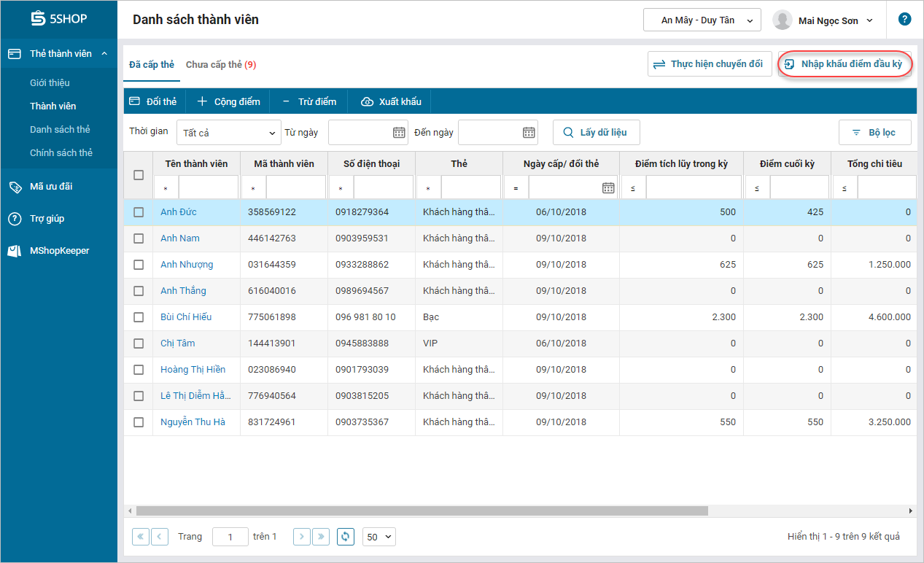Open the Thời gian Tất cả dropdown
Screen dimensions: 924x563
point(228,133)
